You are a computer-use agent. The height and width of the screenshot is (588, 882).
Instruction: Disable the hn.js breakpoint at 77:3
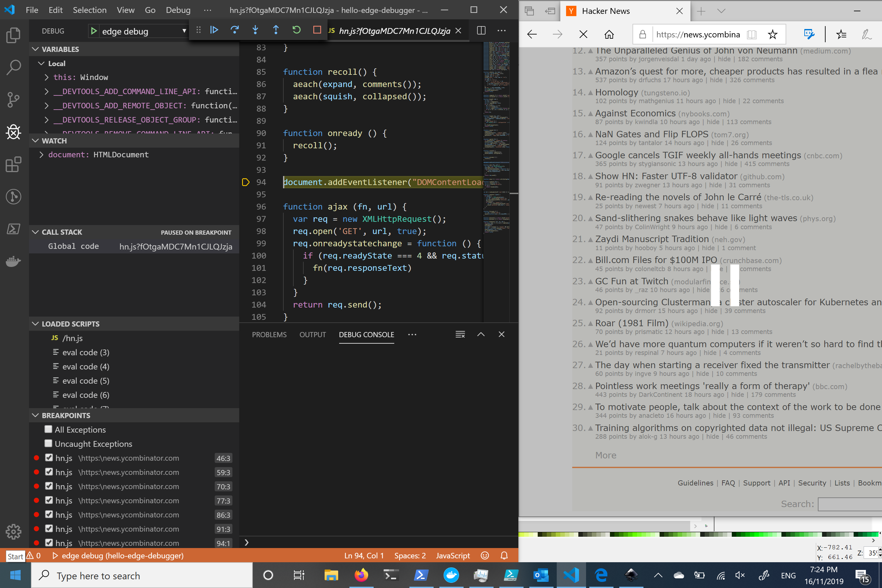point(49,500)
